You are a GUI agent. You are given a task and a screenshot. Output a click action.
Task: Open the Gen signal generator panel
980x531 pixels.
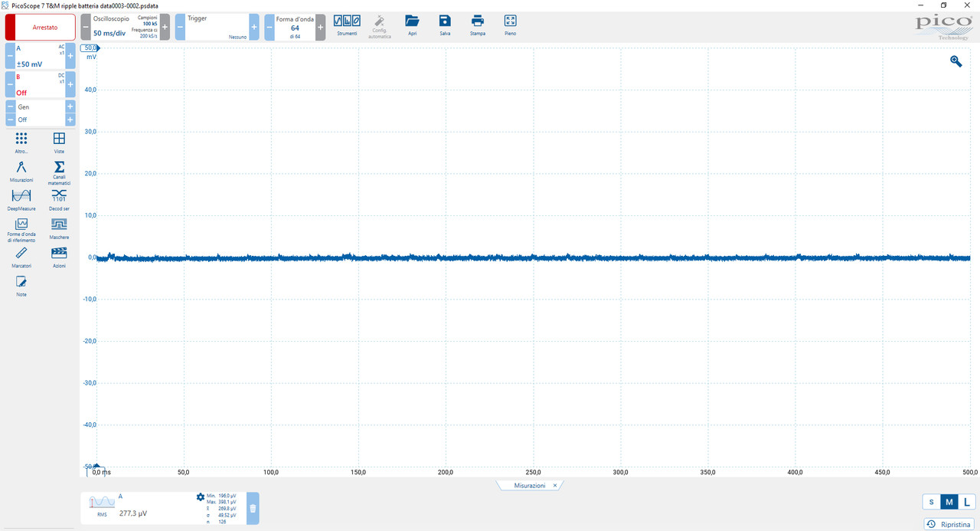[x=40, y=113]
